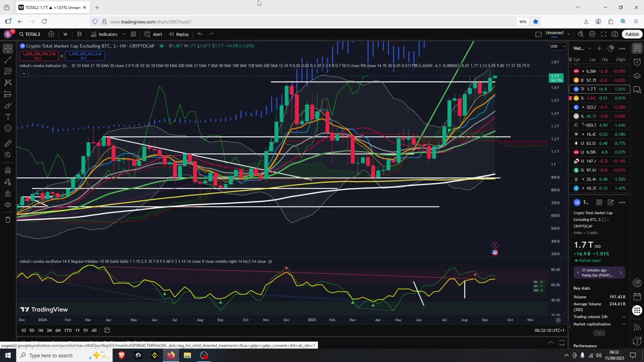The width and height of the screenshot is (644, 362).
Task: Open the object tree layers panel
Action: pyautogui.click(x=637, y=76)
